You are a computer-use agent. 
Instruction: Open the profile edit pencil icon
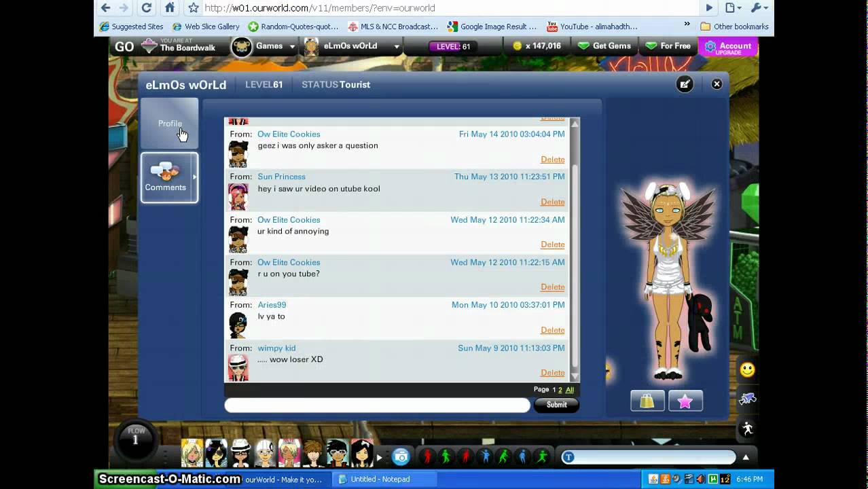pos(685,84)
